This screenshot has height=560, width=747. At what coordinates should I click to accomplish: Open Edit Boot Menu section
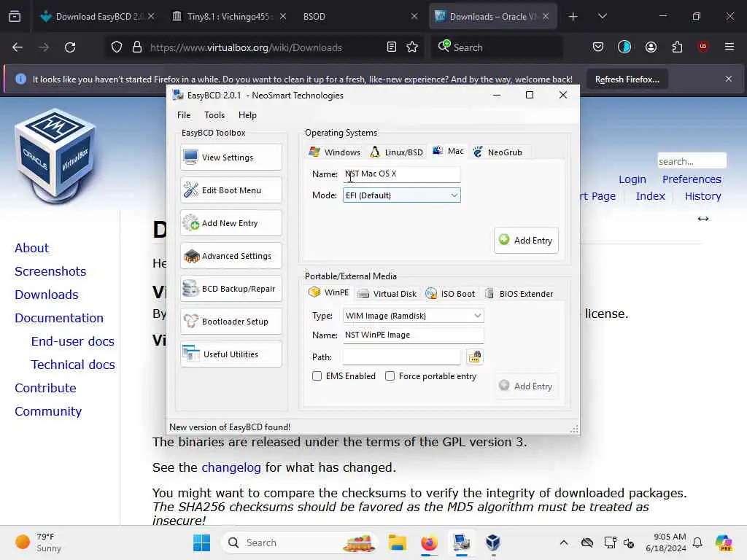coord(231,190)
